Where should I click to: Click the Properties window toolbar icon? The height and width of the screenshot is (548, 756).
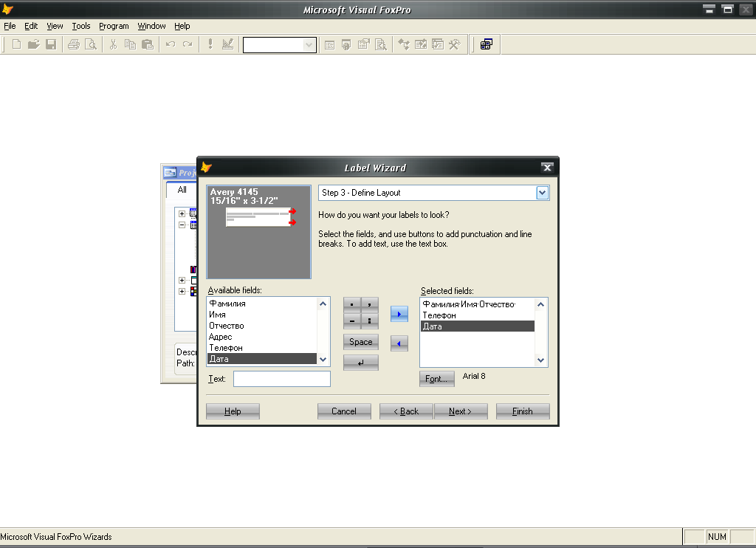coord(363,45)
